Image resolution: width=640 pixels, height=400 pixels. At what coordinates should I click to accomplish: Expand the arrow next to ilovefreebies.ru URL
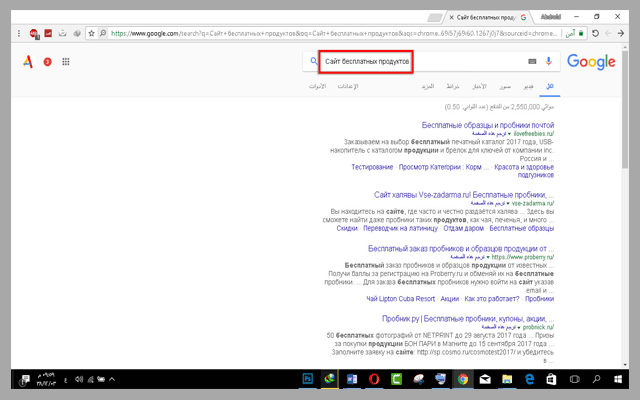tap(508, 132)
